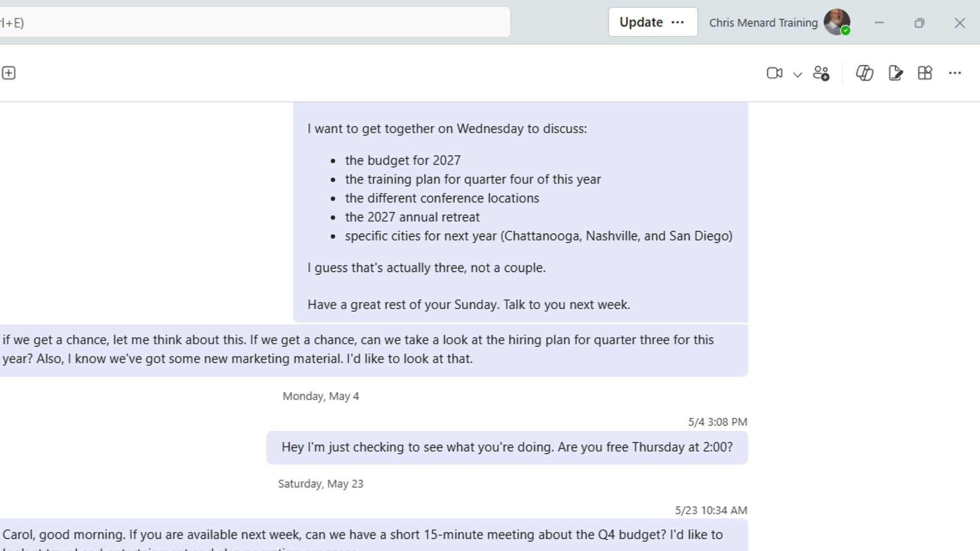Open the ellipsis menu beside Update
This screenshot has height=551, width=980.
click(678, 22)
